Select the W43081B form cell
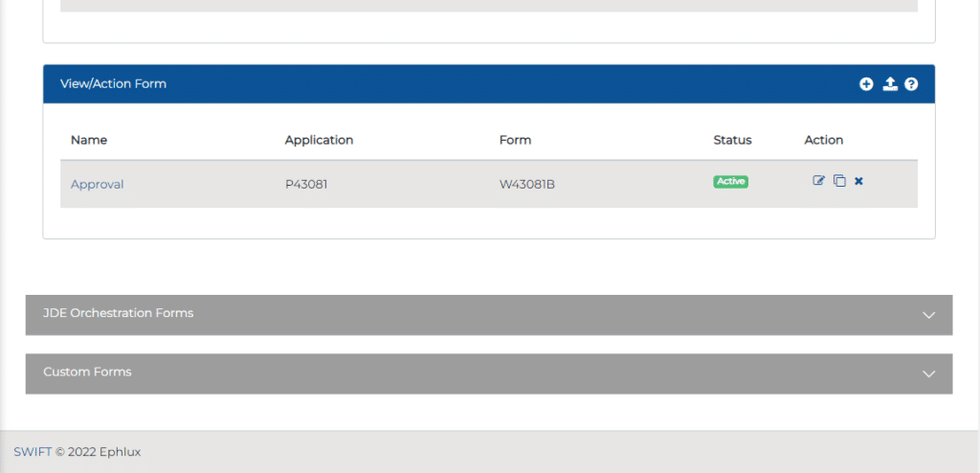This screenshot has width=980, height=473. click(526, 185)
